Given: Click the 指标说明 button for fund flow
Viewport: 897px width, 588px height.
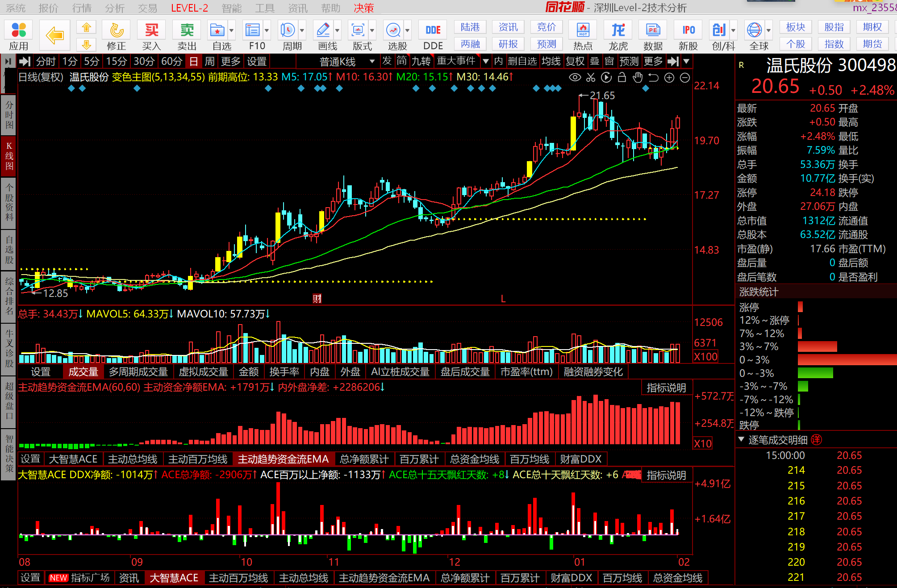Looking at the screenshot, I should pos(666,388).
